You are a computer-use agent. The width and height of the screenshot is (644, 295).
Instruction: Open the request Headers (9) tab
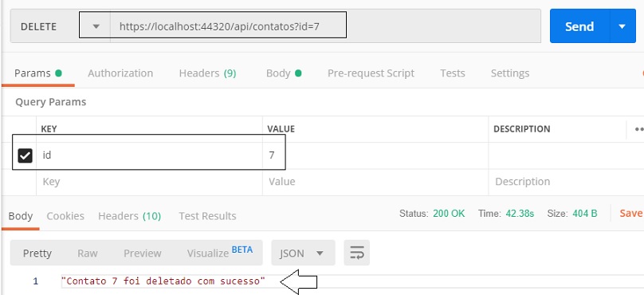point(207,73)
